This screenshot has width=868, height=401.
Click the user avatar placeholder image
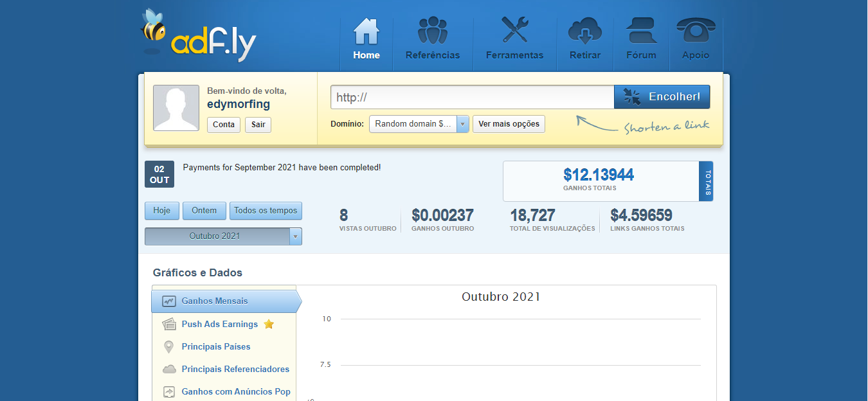176,108
